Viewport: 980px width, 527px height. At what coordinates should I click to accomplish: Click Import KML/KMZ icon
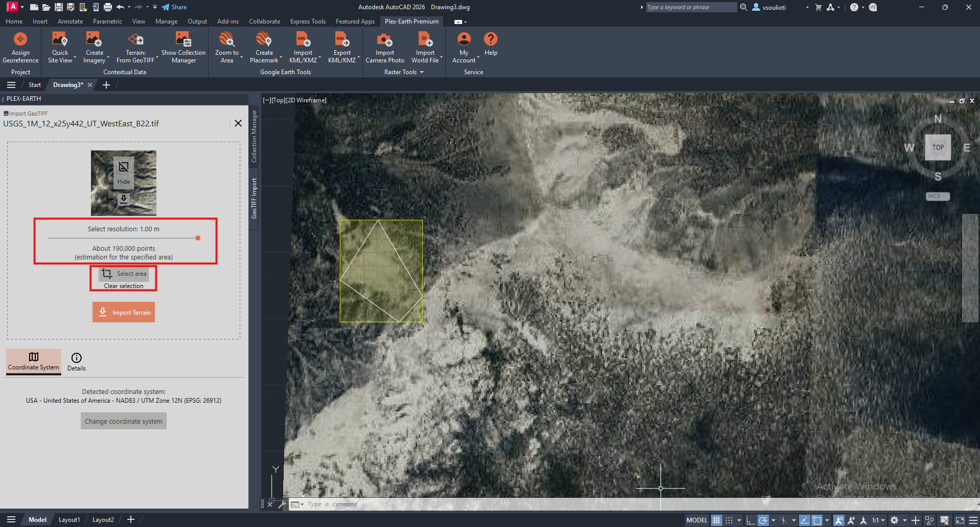click(303, 39)
